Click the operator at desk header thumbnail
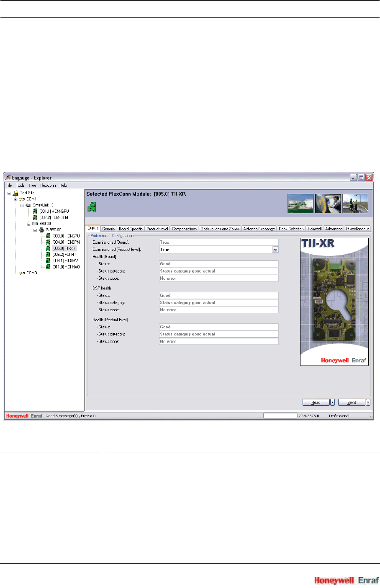Screen dimensions: 380x588 click(x=328, y=204)
